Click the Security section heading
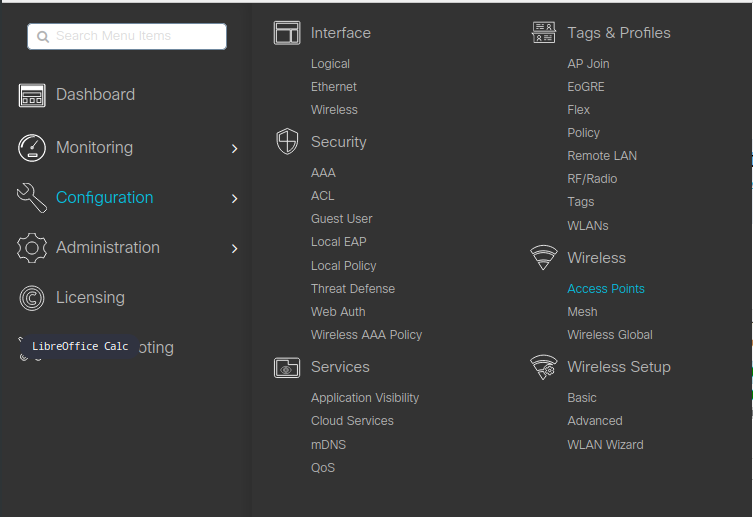 (x=339, y=142)
